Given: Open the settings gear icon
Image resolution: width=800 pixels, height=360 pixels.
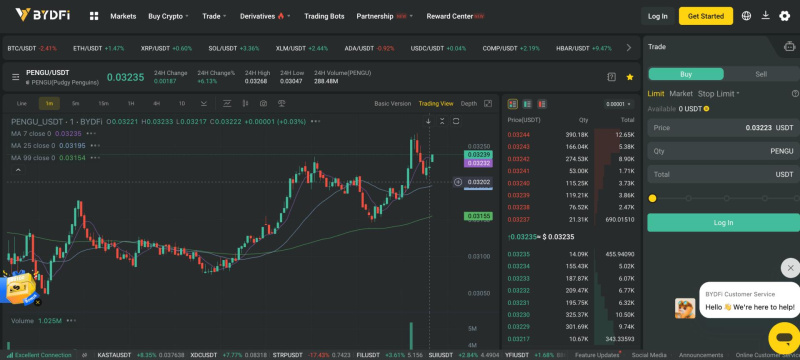Looking at the screenshot, I should 785,16.
